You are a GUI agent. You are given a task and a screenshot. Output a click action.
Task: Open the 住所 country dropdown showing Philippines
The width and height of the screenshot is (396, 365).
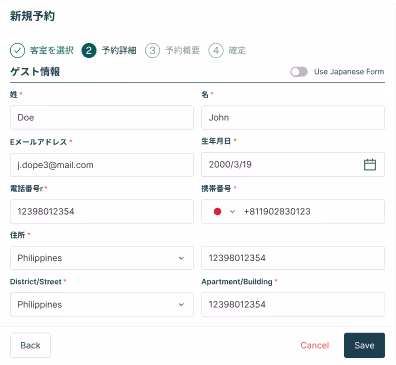[102, 258]
